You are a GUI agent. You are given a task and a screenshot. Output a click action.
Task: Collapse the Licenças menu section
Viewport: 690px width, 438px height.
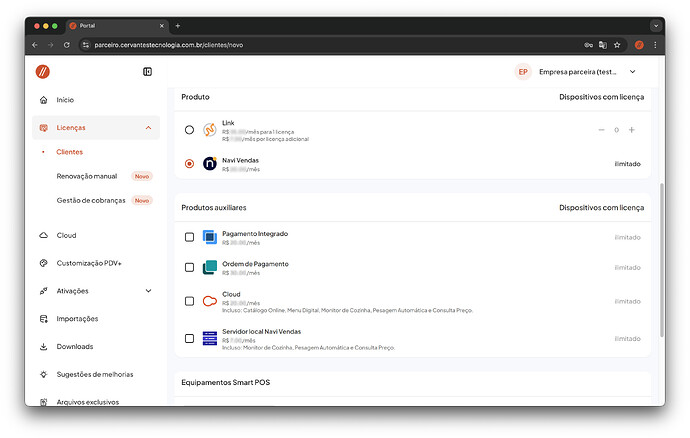(x=148, y=128)
